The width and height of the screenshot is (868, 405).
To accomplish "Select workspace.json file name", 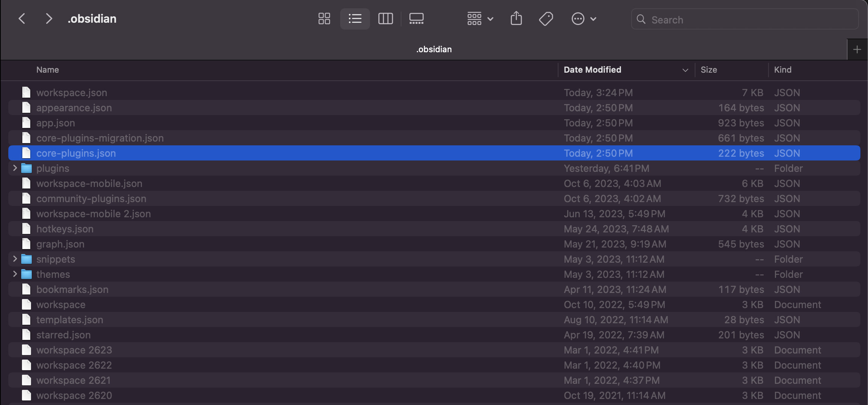I will [72, 93].
